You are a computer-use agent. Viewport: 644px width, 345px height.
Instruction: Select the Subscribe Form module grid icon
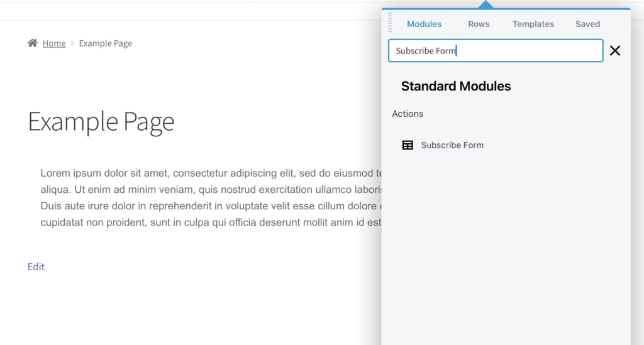pyautogui.click(x=408, y=145)
